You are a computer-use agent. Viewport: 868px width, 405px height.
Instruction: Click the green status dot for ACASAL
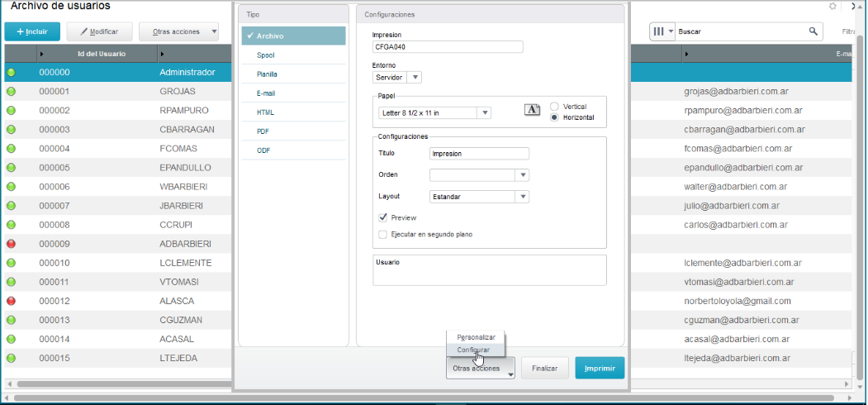click(x=11, y=339)
